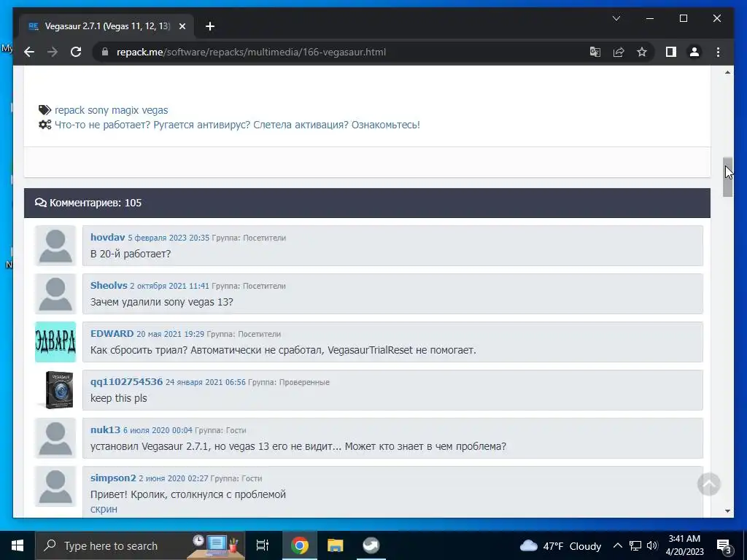Expand the tab search dropdown

(616, 18)
